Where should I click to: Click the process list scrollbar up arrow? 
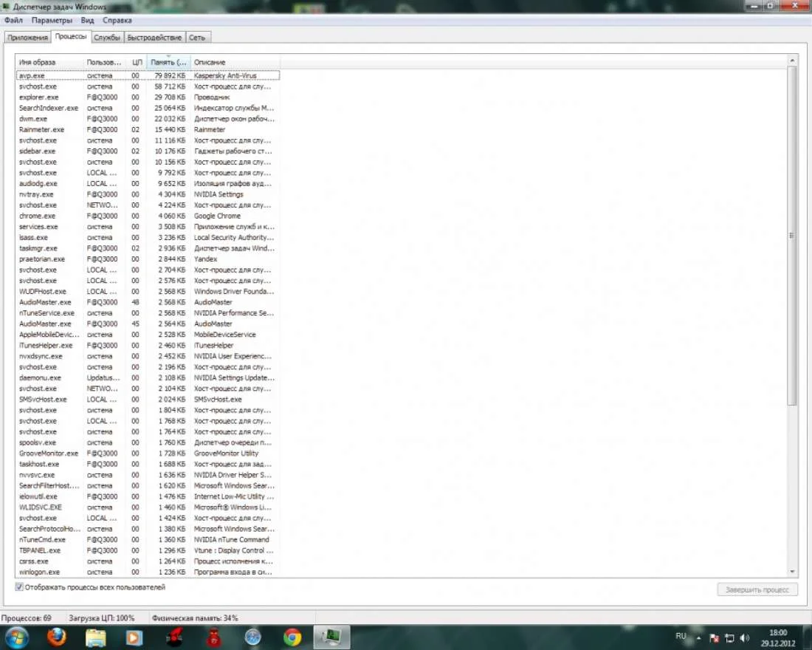792,61
